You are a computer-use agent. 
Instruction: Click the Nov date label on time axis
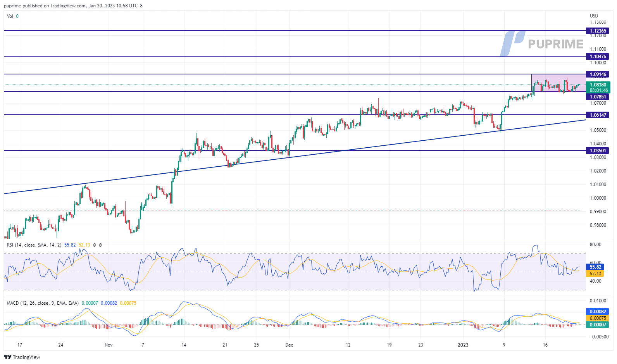(109, 345)
